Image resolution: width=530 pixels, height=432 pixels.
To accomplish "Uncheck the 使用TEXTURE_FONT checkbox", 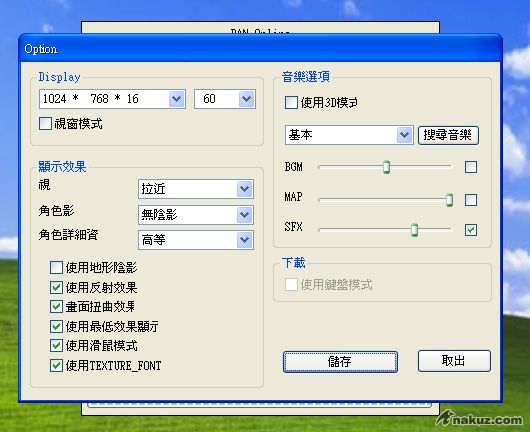I will click(56, 365).
